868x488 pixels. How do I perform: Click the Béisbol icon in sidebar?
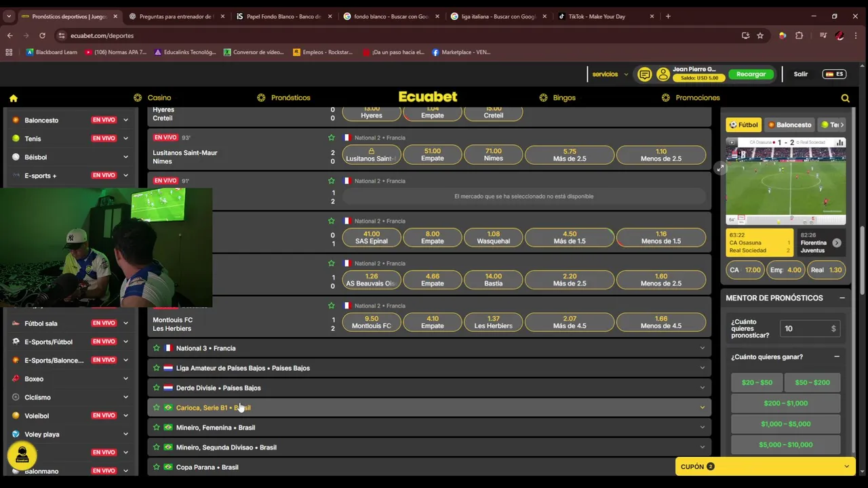tap(16, 157)
